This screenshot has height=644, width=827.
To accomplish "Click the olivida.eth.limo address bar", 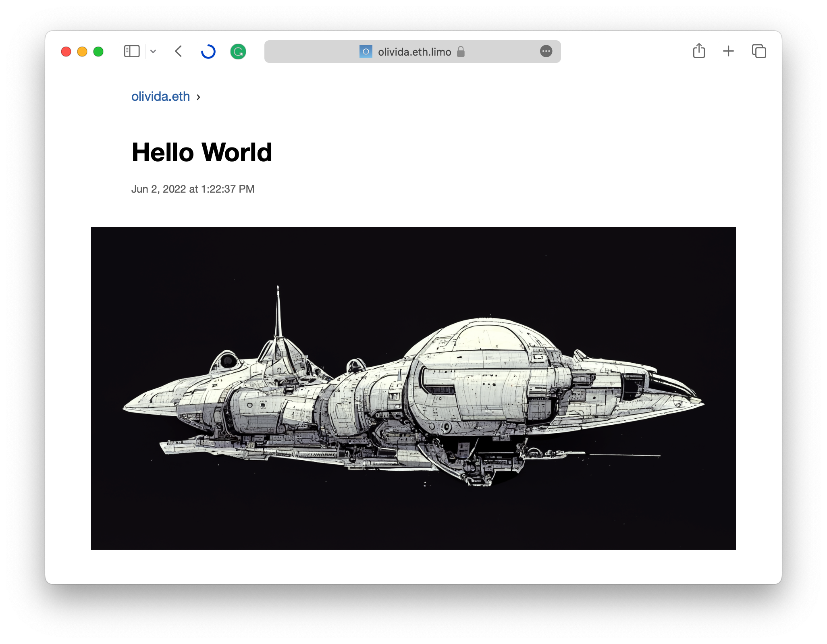I will [412, 52].
